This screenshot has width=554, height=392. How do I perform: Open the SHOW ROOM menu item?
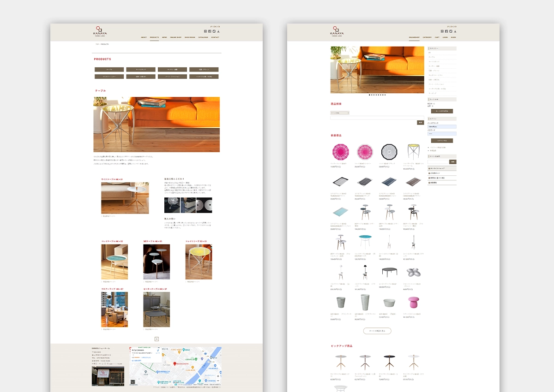[x=190, y=37]
